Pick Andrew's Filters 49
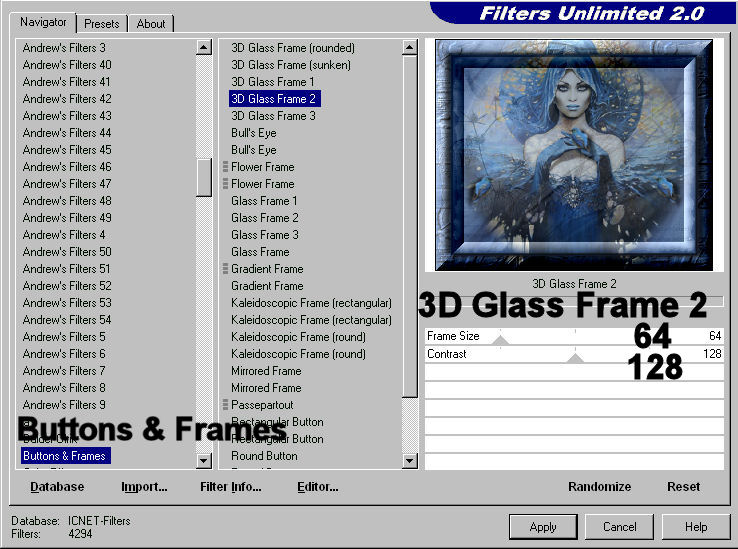The image size is (738, 549). [67, 218]
